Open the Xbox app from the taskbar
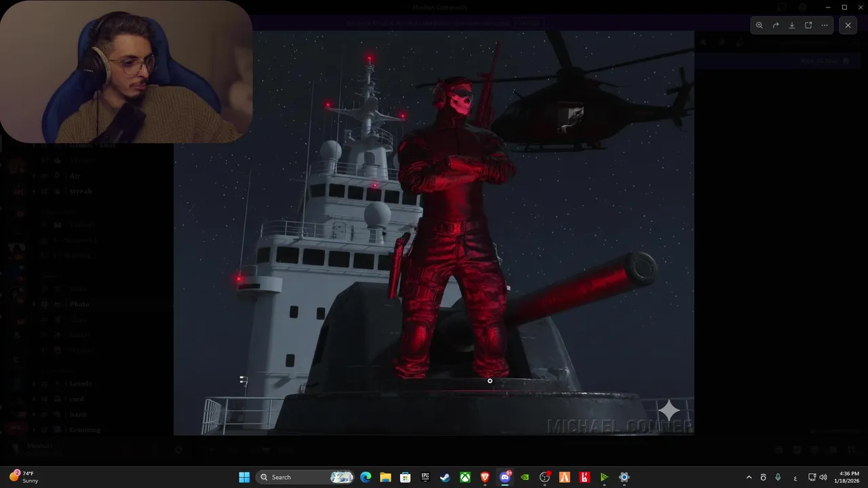 (465, 477)
